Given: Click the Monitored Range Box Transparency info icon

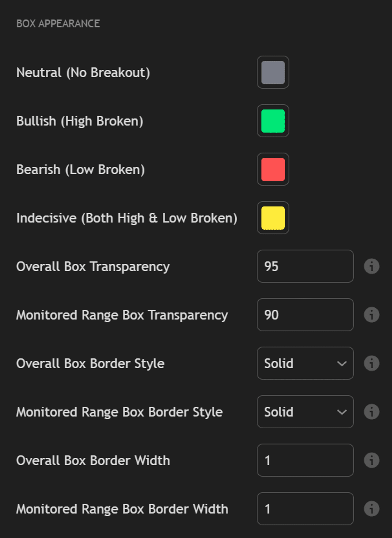Looking at the screenshot, I should tap(371, 315).
